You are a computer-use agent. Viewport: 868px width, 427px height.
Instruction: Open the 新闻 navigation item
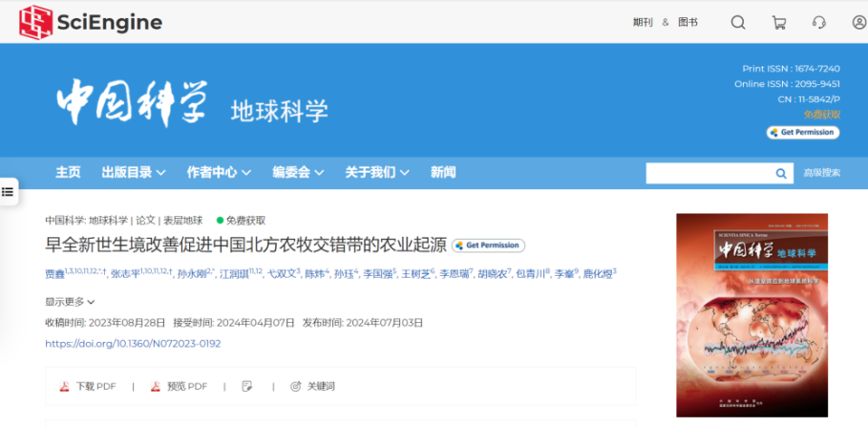[443, 173]
